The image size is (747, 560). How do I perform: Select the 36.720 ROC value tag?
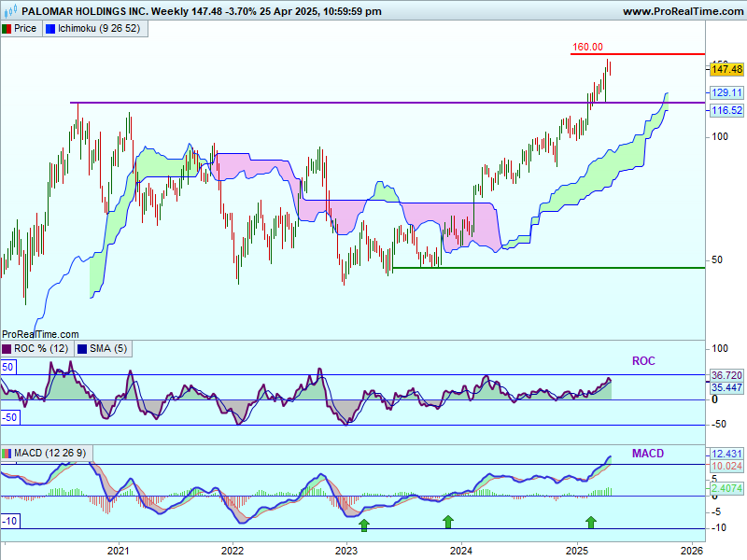(x=726, y=374)
